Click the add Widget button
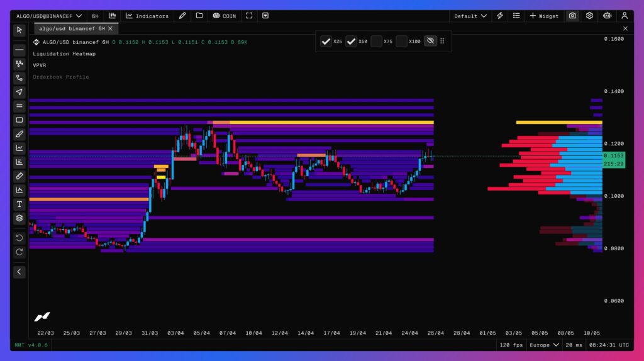 coord(544,16)
